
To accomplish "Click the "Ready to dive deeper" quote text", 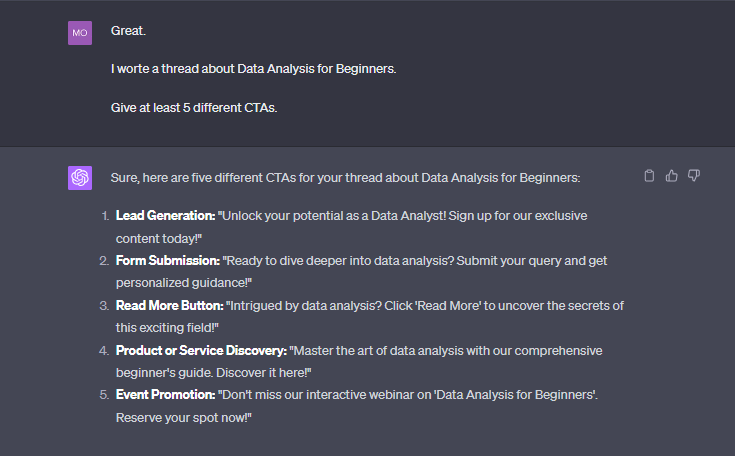I will [330, 260].
